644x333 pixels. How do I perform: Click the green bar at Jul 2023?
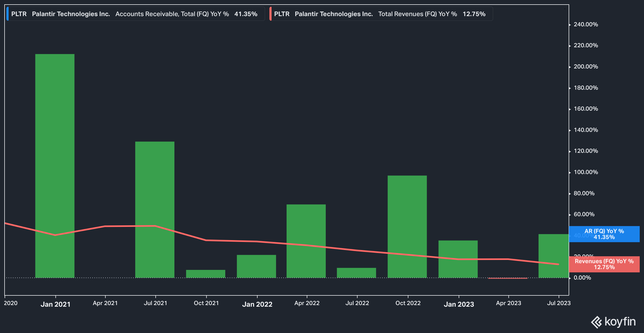click(x=554, y=256)
